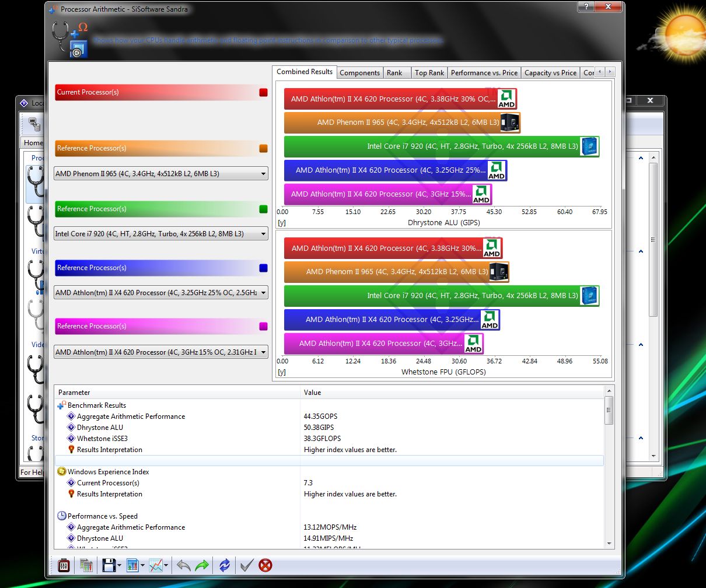Click the Parameter column header
This screenshot has height=588, width=706.
pyautogui.click(x=177, y=393)
